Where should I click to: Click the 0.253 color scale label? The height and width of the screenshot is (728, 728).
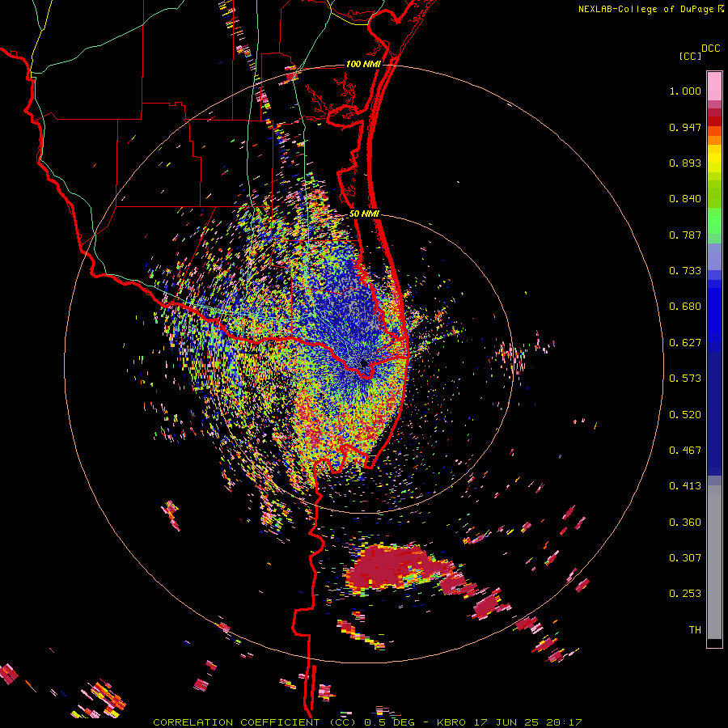(685, 594)
